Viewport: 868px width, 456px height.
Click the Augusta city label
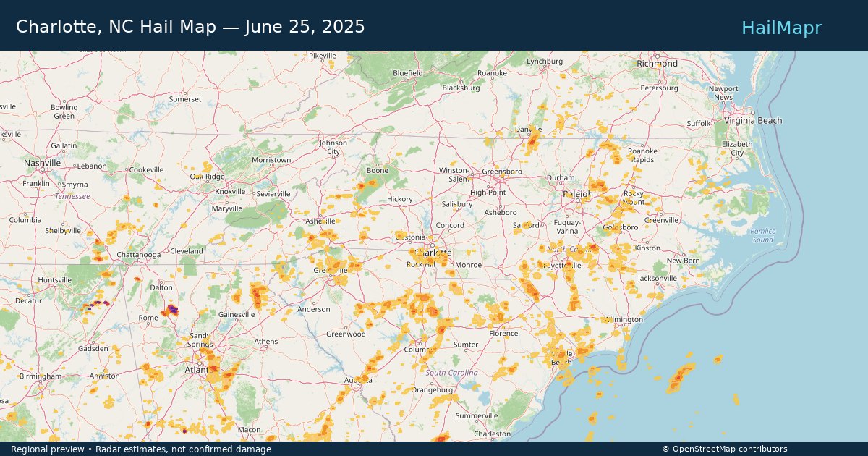coord(357,380)
